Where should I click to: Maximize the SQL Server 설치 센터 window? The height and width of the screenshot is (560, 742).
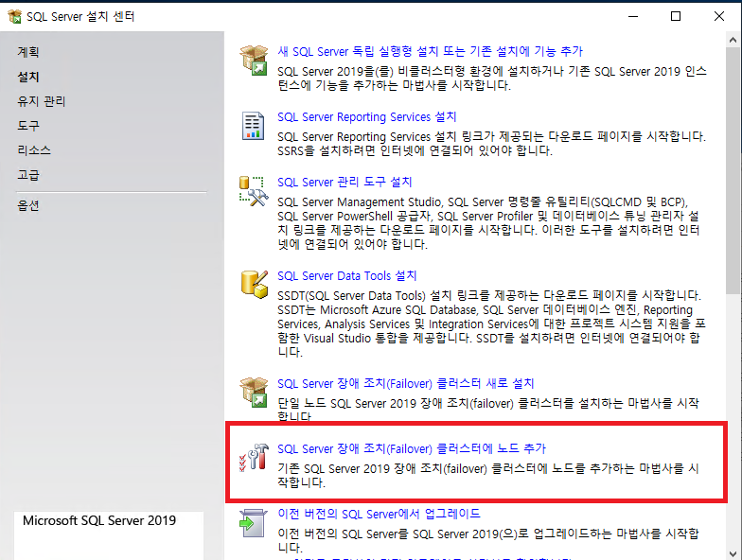click(x=676, y=16)
